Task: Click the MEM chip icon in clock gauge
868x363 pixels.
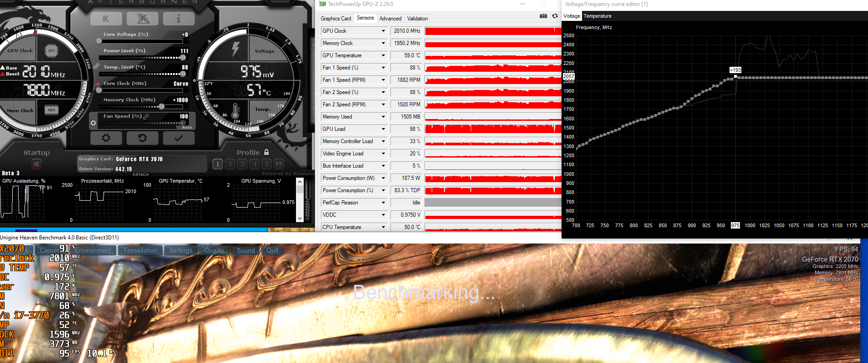Action: (51, 110)
